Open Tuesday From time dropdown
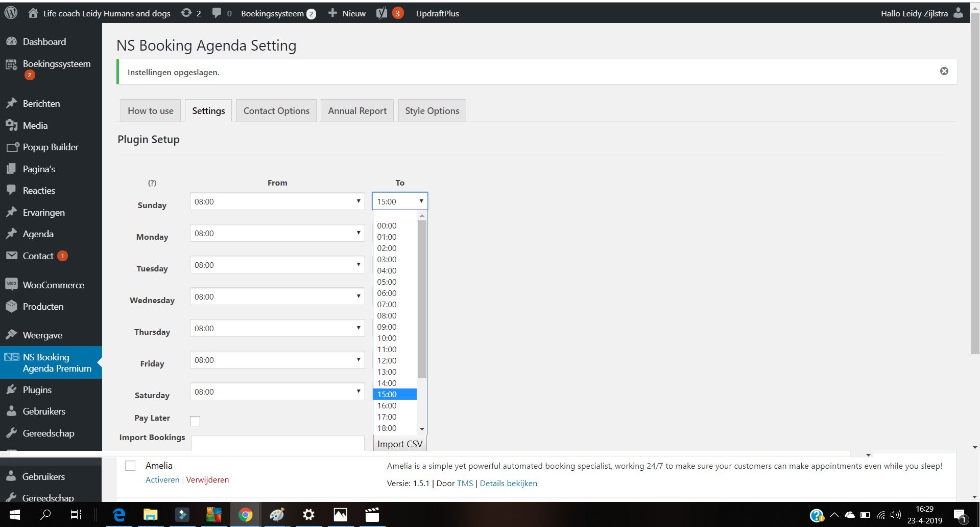Image resolution: width=980 pixels, height=527 pixels. pyautogui.click(x=277, y=265)
